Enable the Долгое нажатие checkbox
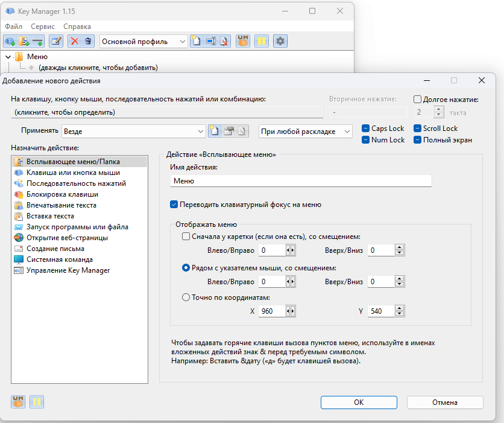This screenshot has height=423, width=504. [x=418, y=100]
